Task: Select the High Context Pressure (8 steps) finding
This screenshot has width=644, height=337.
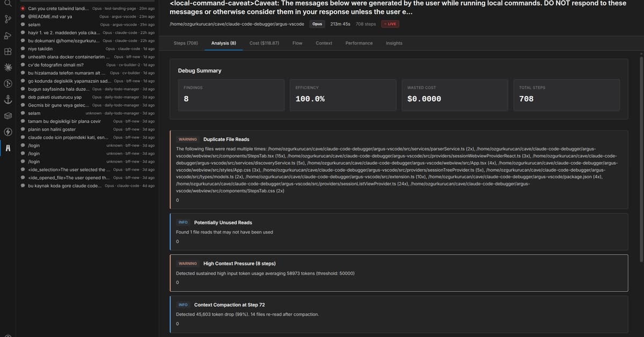Action: tap(399, 273)
